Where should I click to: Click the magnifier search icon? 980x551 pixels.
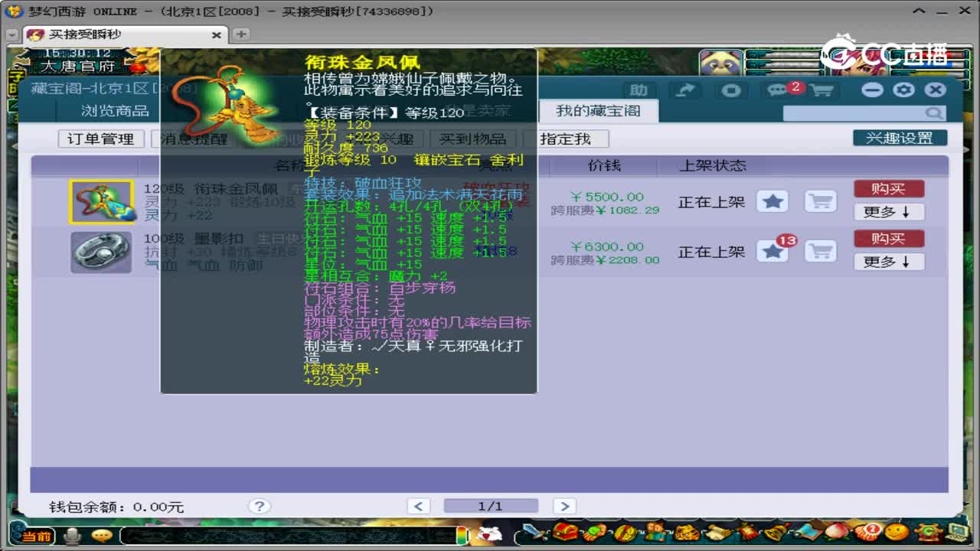[934, 112]
